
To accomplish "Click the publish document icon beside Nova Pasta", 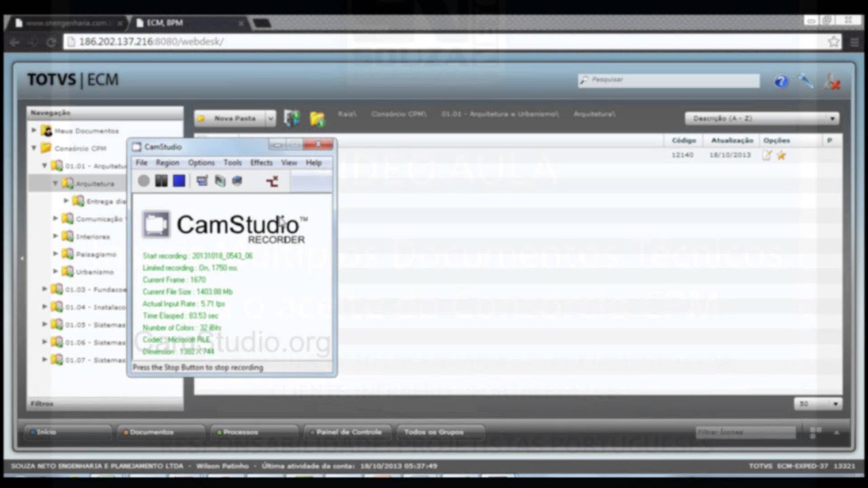I will pos(292,118).
